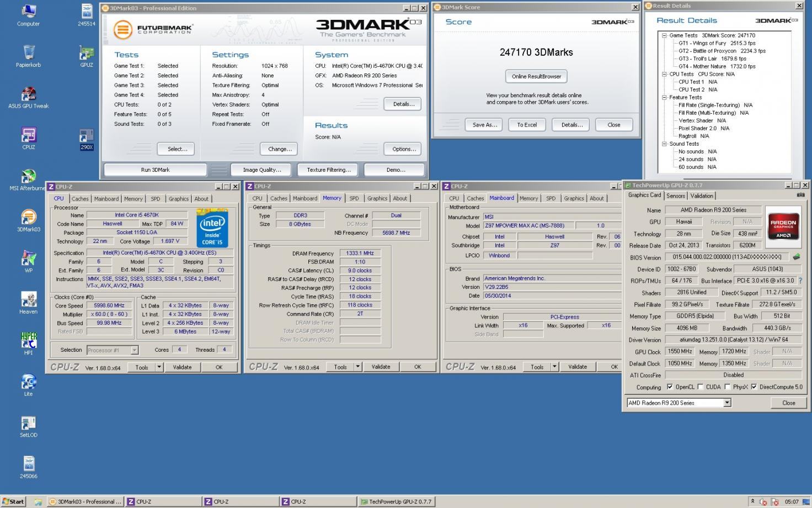The width and height of the screenshot is (812, 508).
Task: Open the ASUS GPU Tweak desktop shortcut
Action: tap(28, 94)
